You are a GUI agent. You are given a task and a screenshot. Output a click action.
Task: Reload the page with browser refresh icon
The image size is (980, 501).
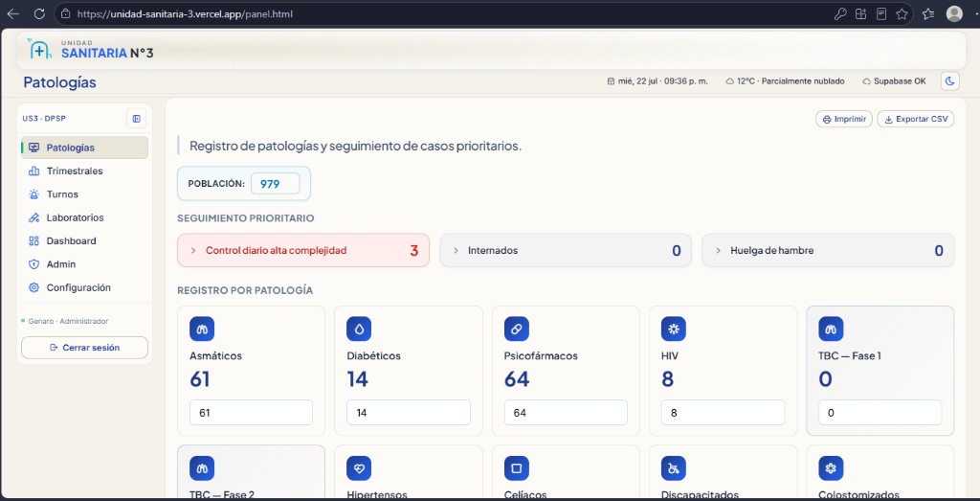click(38, 13)
